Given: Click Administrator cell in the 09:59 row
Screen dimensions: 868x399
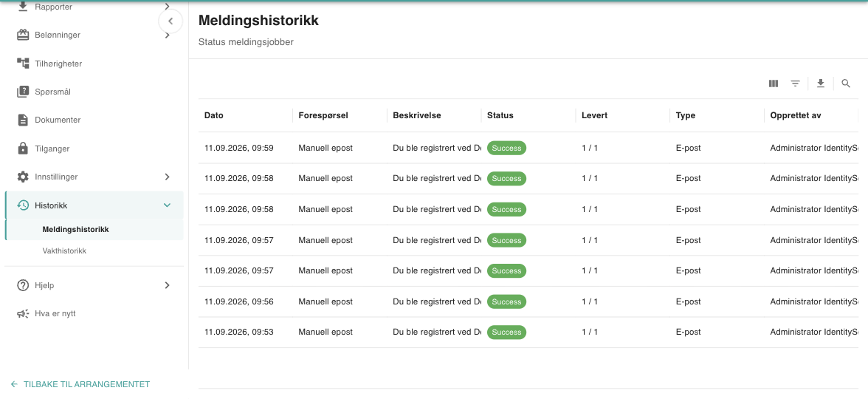Looking at the screenshot, I should [813, 148].
